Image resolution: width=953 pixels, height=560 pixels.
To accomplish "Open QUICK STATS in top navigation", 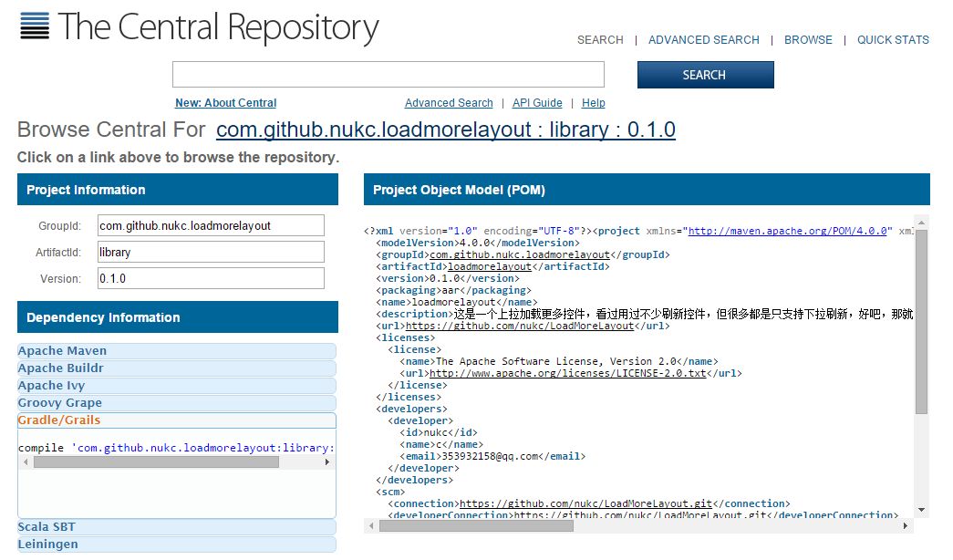I will click(x=892, y=40).
